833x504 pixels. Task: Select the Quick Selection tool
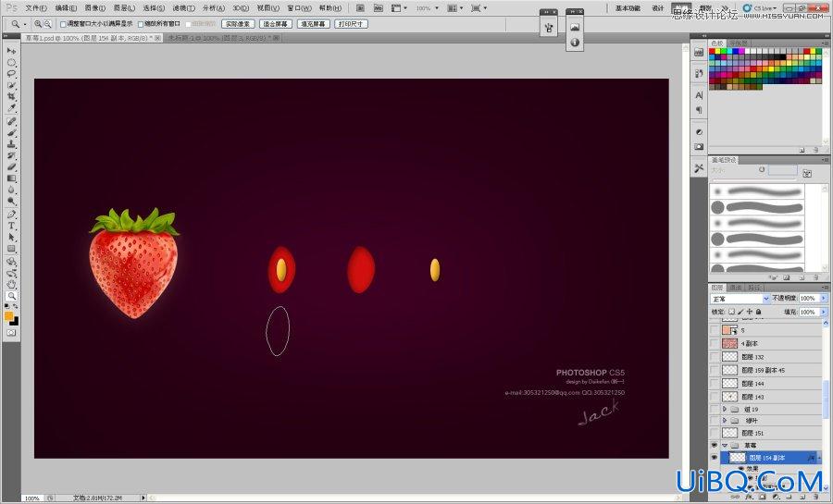[11, 85]
